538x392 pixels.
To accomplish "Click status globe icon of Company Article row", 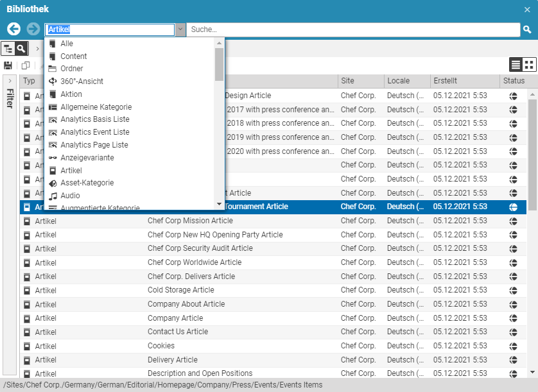I will pyautogui.click(x=513, y=318).
